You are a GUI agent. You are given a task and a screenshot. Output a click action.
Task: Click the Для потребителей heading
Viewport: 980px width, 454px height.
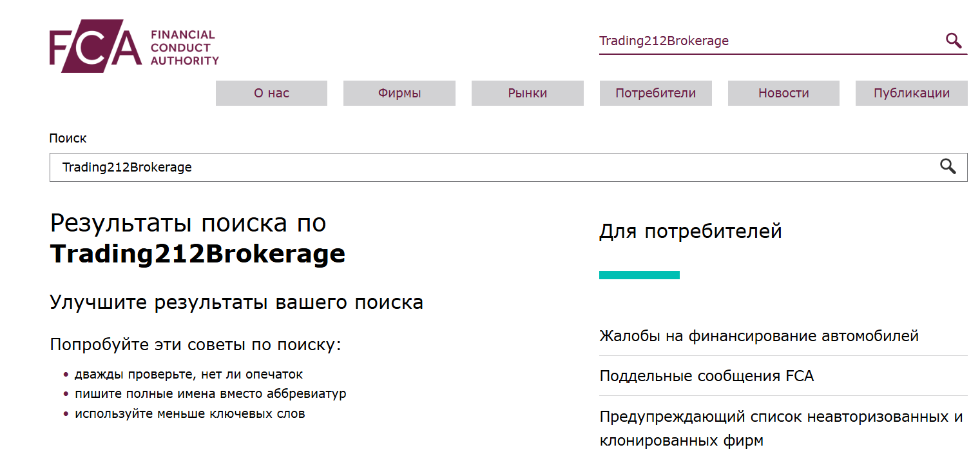coord(691,231)
